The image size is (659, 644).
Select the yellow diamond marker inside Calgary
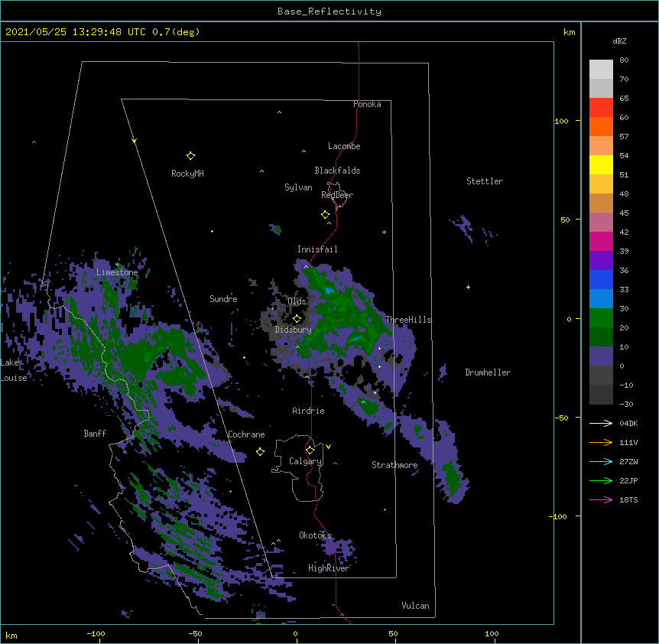coord(310,450)
